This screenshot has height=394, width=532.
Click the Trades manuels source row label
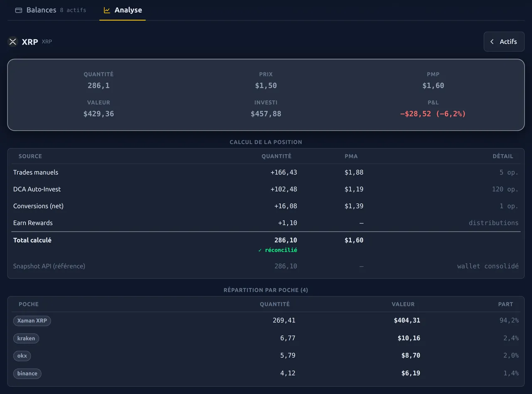click(x=36, y=172)
